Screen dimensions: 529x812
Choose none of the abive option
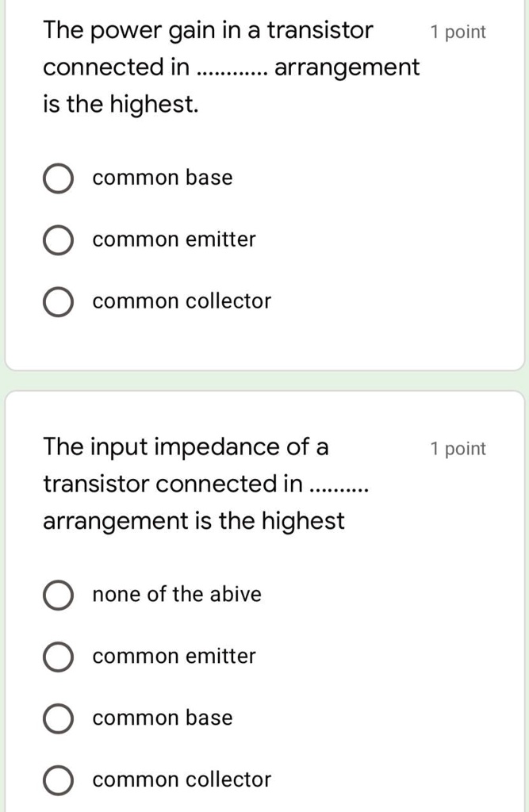tap(58, 595)
